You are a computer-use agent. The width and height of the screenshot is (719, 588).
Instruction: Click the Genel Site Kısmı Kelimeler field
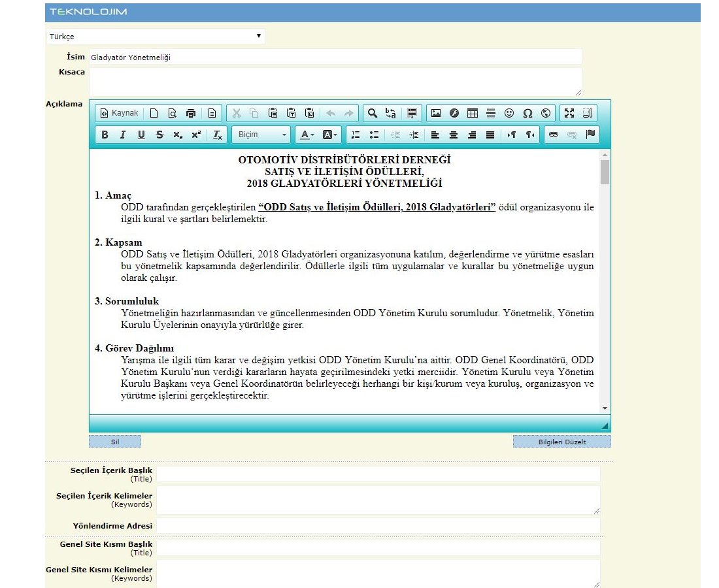pyautogui.click(x=378, y=574)
